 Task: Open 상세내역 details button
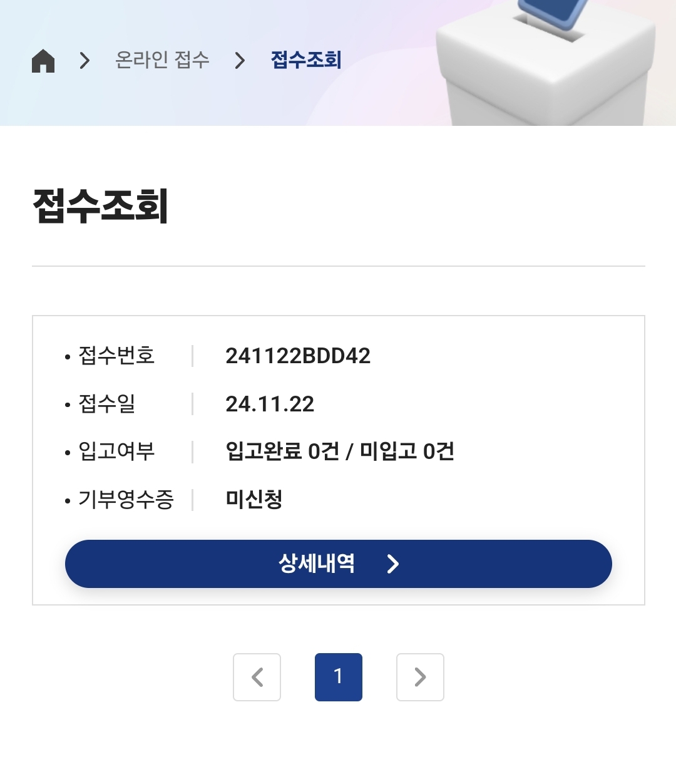tap(317, 564)
